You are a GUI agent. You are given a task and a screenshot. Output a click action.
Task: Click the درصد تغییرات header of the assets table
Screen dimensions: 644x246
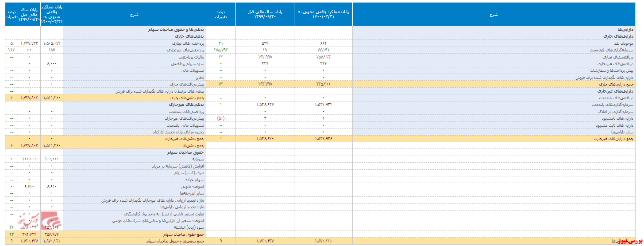[x=221, y=15]
